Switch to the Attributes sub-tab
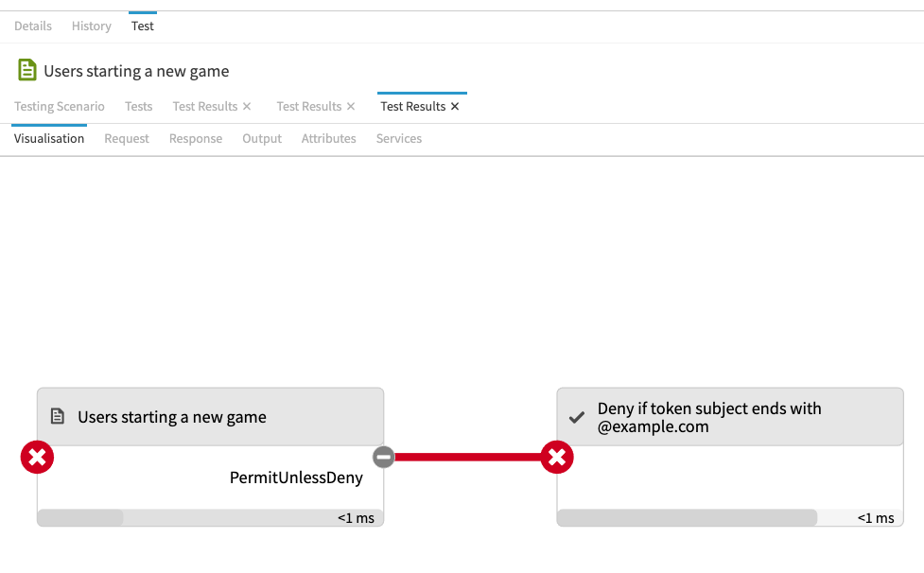The width and height of the screenshot is (924, 573). coord(328,139)
